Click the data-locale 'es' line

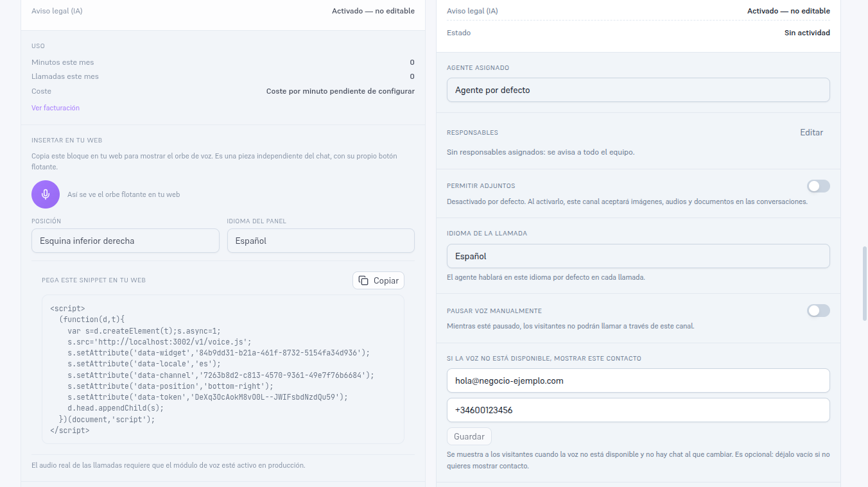144,364
